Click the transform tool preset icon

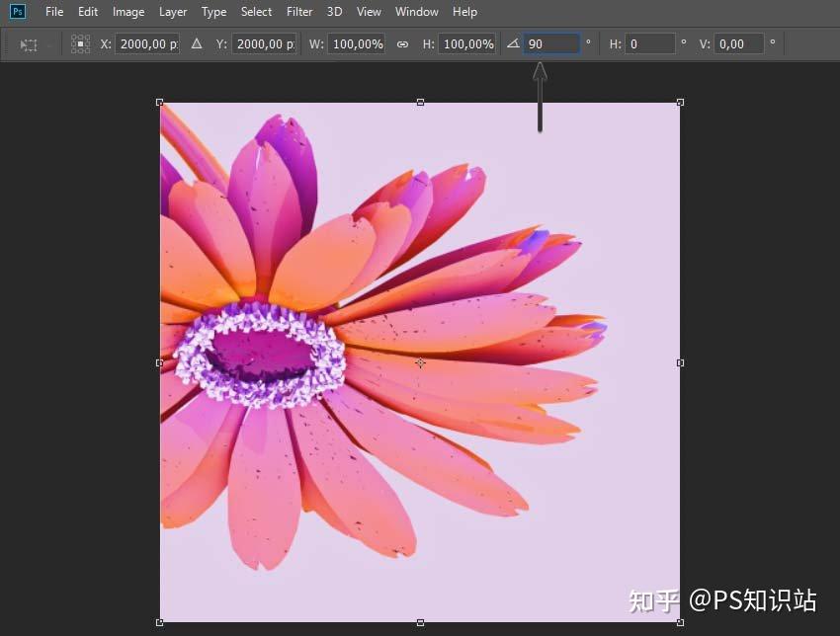pos(30,44)
